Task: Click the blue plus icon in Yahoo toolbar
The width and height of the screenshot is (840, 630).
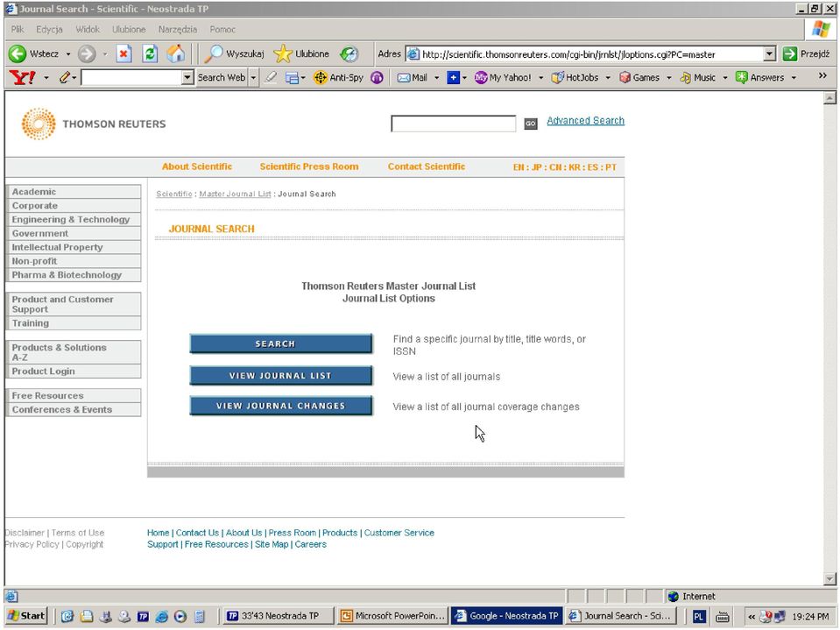Action: 453,78
